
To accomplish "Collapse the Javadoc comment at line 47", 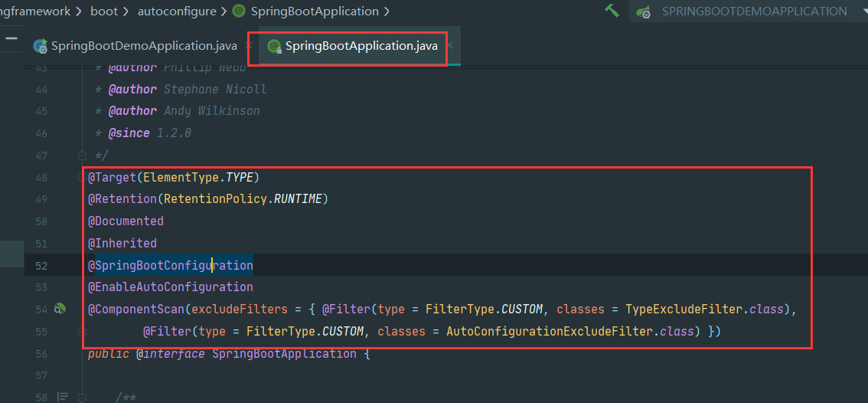I will pyautogui.click(x=82, y=156).
